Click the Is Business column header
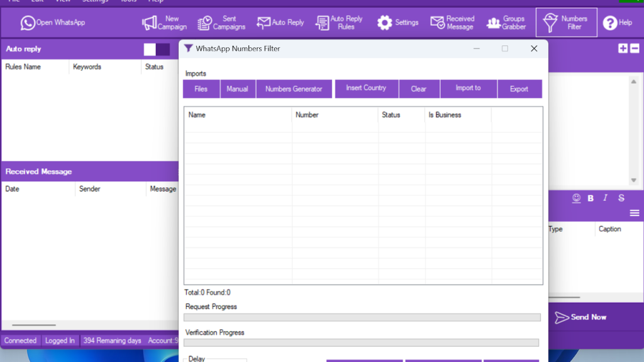 tap(458, 115)
